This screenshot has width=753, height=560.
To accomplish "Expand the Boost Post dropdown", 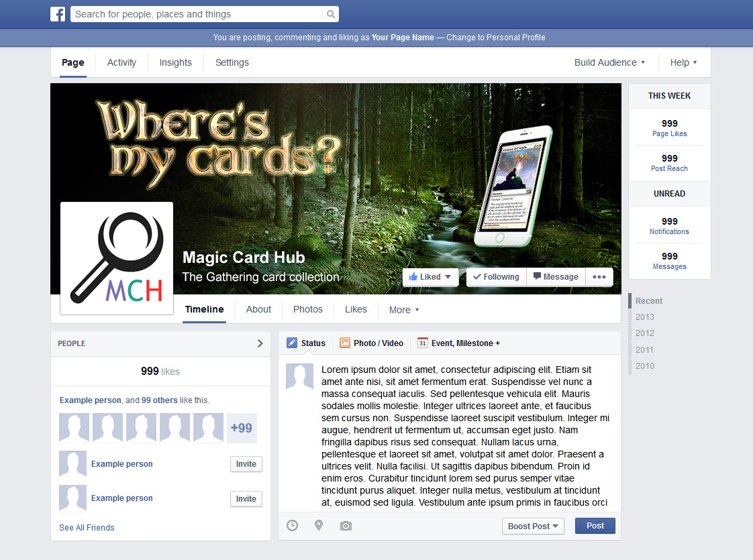I will (x=533, y=526).
